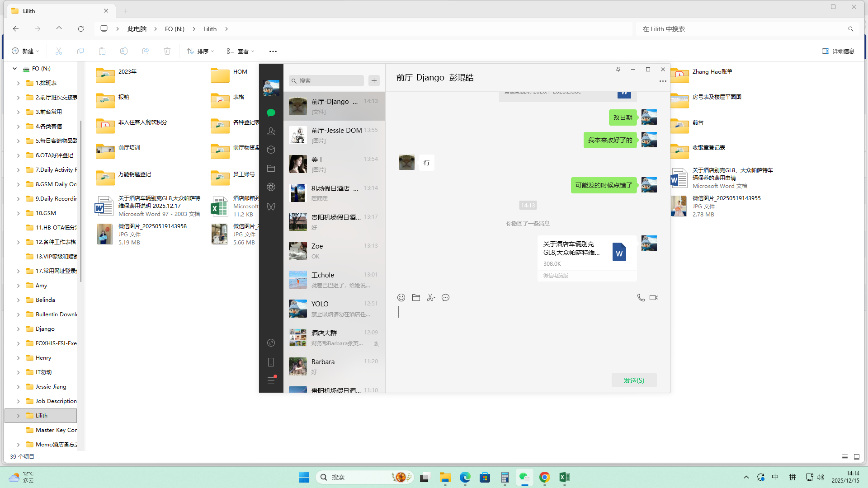
Task: Open the 查看 view menu
Action: point(241,51)
